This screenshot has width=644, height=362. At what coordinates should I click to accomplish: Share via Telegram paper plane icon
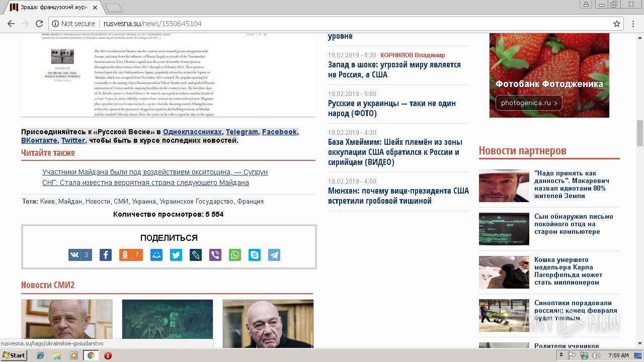point(274,255)
